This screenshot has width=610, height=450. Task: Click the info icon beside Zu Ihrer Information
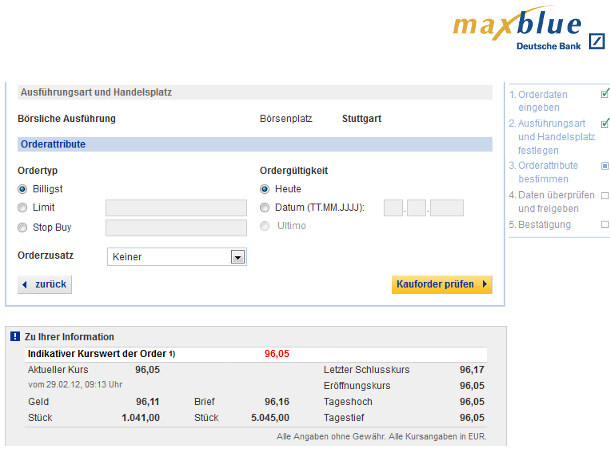point(15,337)
